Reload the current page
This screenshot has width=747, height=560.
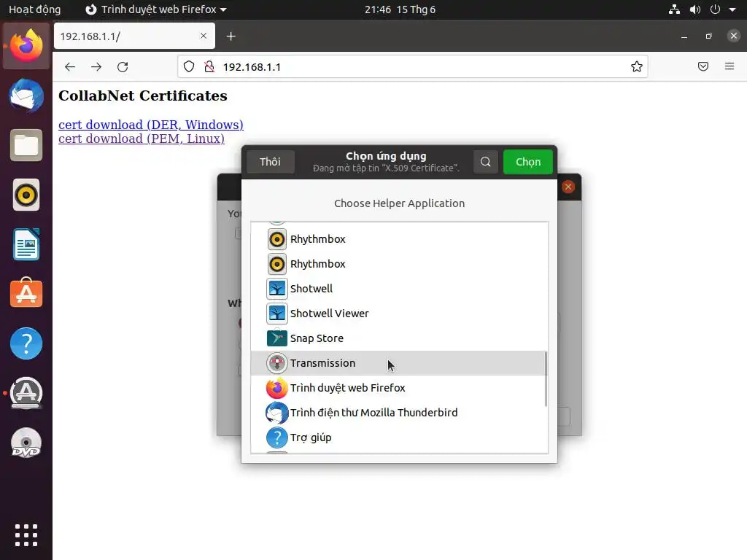tap(123, 66)
